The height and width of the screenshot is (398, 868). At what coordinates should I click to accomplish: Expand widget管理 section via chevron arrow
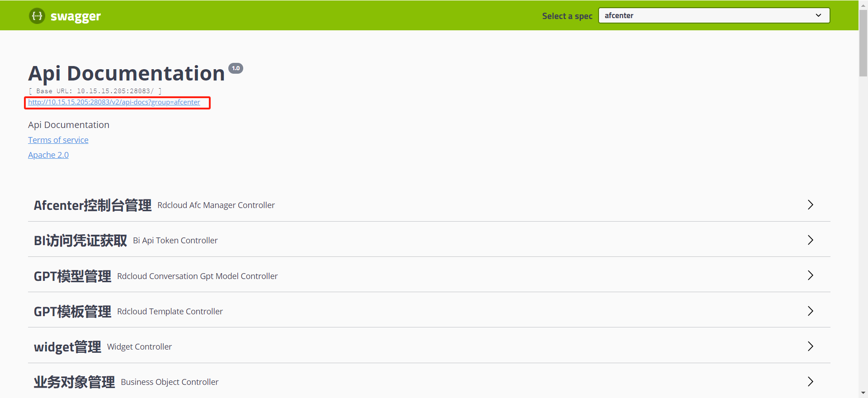810,346
